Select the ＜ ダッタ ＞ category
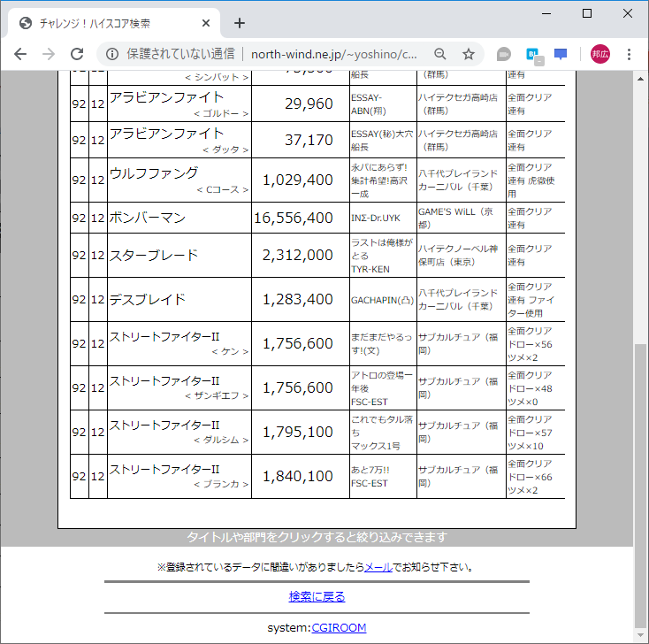The height and width of the screenshot is (644, 649). 225,149
